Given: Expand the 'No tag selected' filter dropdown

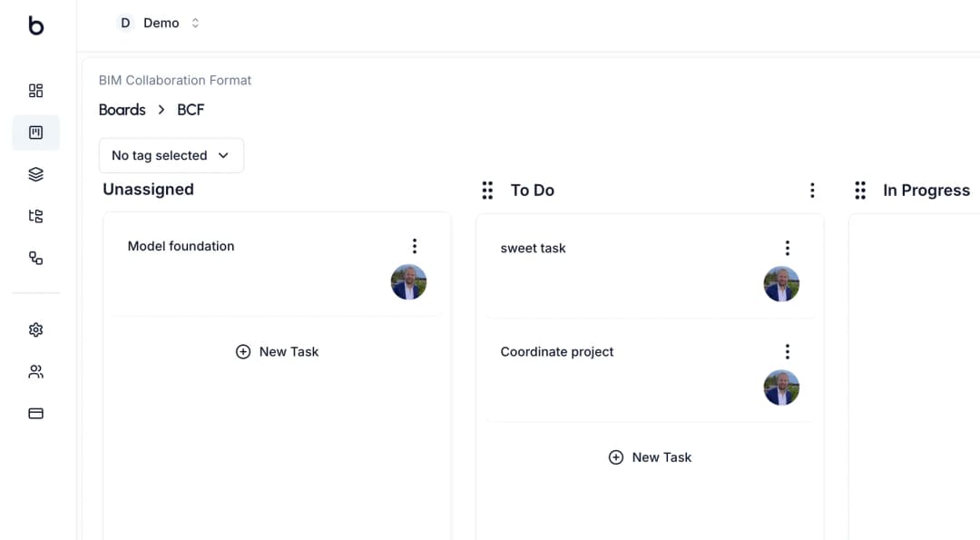Looking at the screenshot, I should tap(171, 155).
